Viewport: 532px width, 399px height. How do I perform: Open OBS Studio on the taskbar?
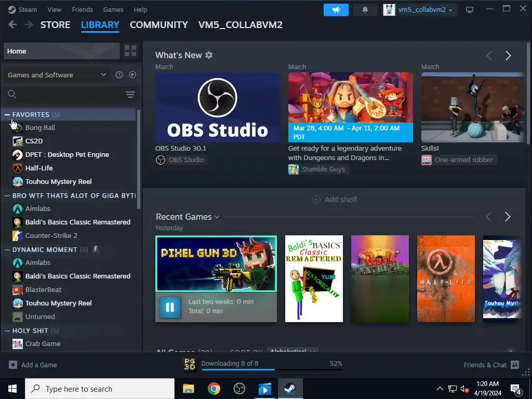coord(239,389)
